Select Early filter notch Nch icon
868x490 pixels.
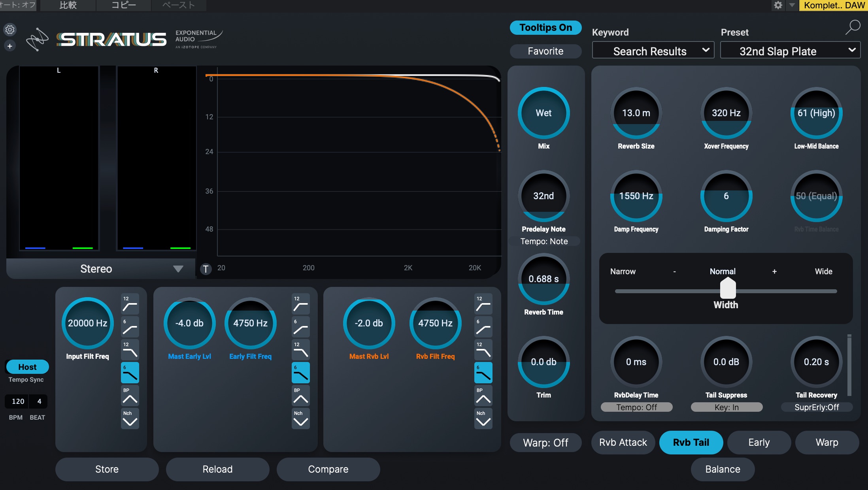(300, 418)
